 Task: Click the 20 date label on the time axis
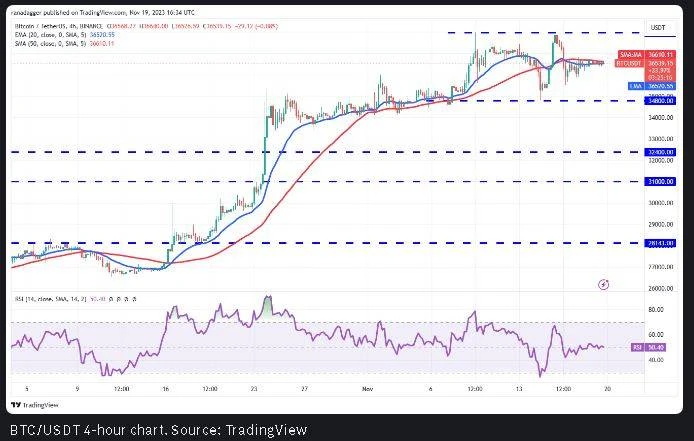[607, 389]
